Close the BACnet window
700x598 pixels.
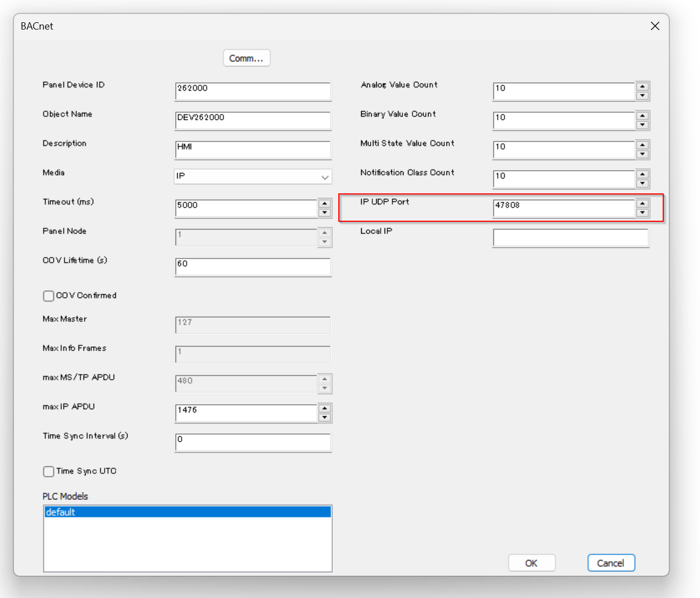[x=655, y=26]
